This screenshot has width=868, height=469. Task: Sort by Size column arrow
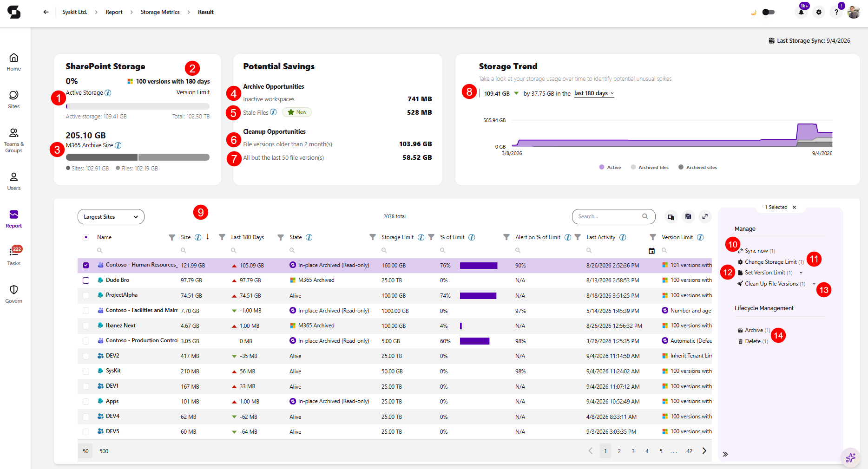[x=208, y=237]
